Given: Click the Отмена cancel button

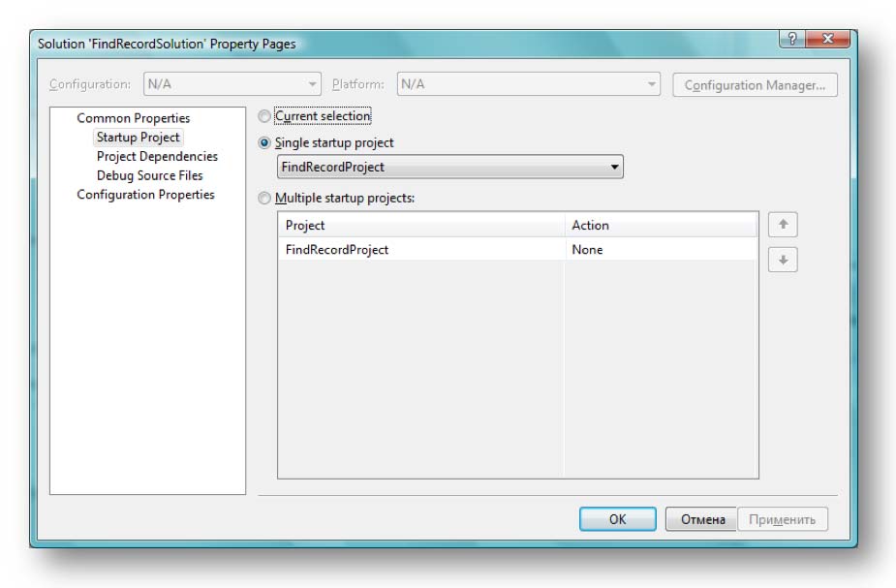Looking at the screenshot, I should tap(701, 519).
